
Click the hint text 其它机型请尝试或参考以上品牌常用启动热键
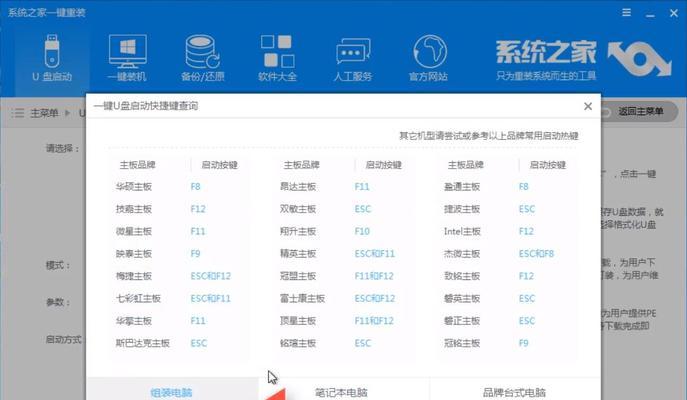click(489, 136)
